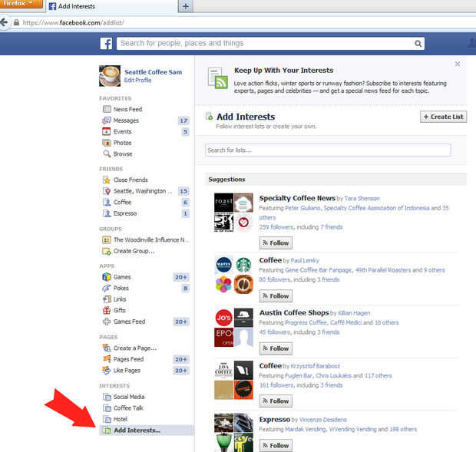Follow the Coffee list by Paul Lemley

tap(276, 295)
